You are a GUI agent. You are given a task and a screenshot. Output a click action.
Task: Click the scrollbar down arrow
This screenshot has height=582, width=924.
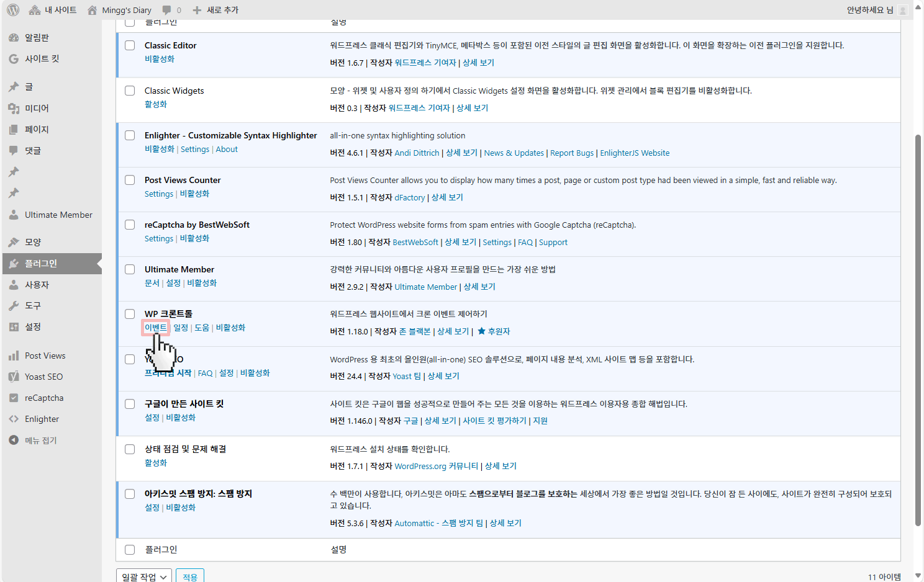coord(918,576)
